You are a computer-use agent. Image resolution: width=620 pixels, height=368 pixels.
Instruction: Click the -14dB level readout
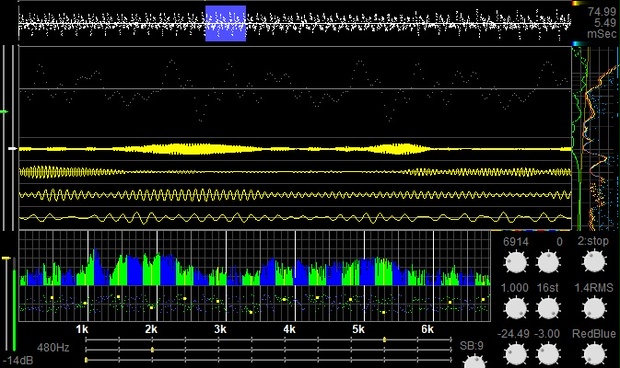coord(18,360)
